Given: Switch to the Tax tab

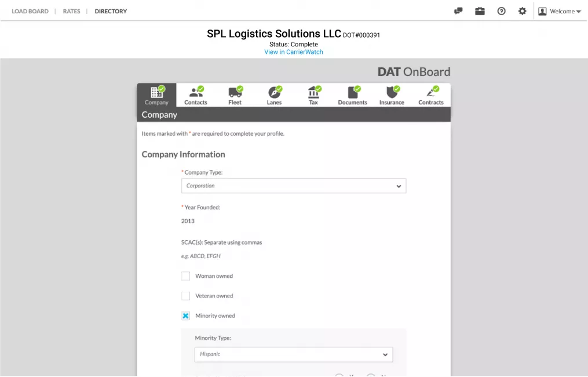Looking at the screenshot, I should 313,95.
